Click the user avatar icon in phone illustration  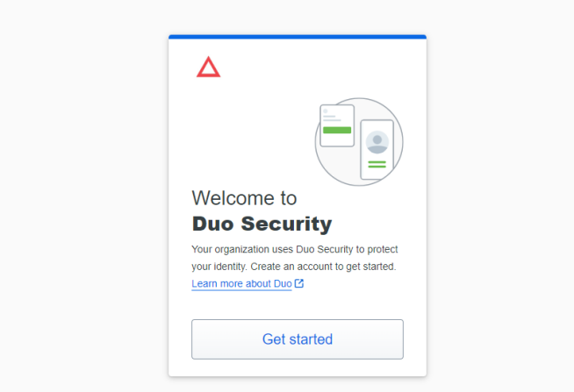[377, 142]
